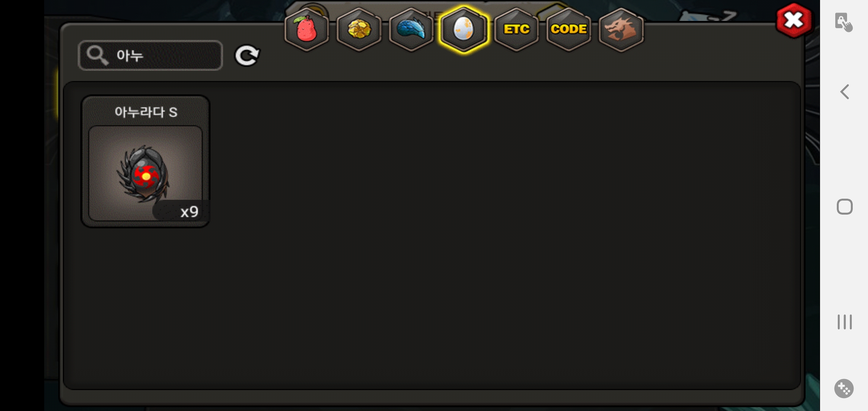Click the refresh search arrow icon

pos(247,56)
